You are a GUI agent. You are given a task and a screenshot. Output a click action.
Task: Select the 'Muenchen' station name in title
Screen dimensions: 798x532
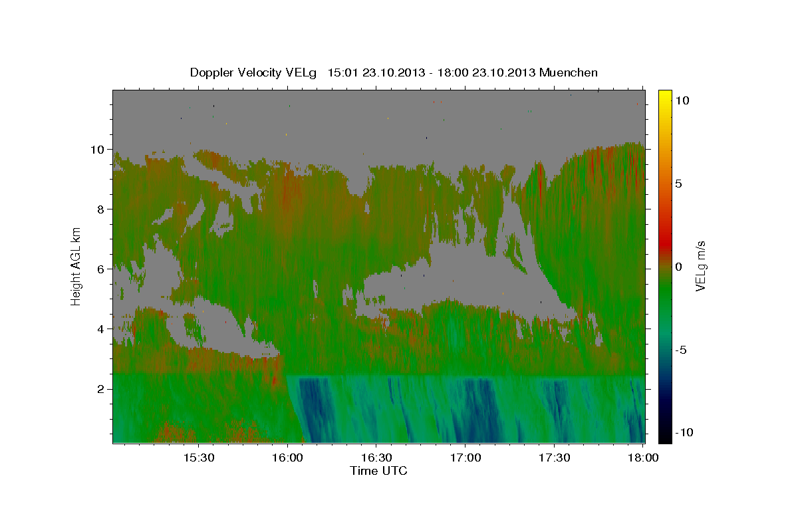point(569,72)
